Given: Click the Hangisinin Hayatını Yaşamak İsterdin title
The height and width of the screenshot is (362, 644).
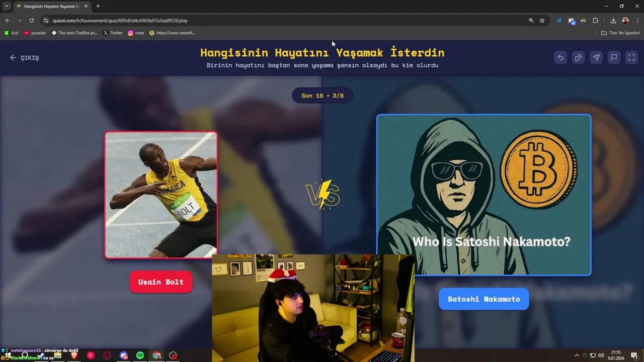Looking at the screenshot, I should point(323,52).
